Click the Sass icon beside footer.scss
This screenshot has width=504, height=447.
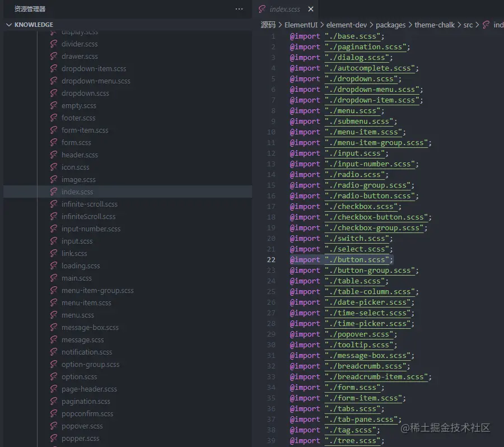[54, 118]
